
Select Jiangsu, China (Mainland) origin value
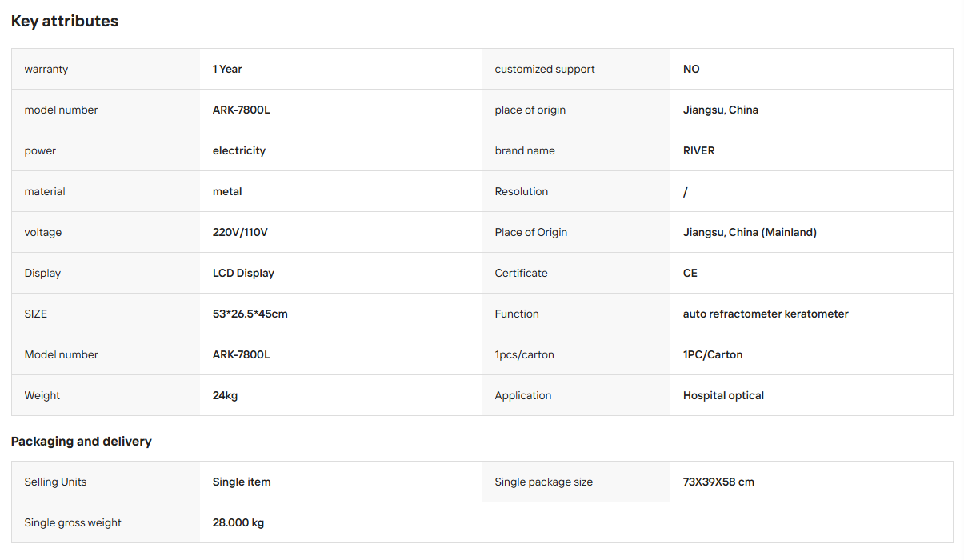(x=750, y=232)
